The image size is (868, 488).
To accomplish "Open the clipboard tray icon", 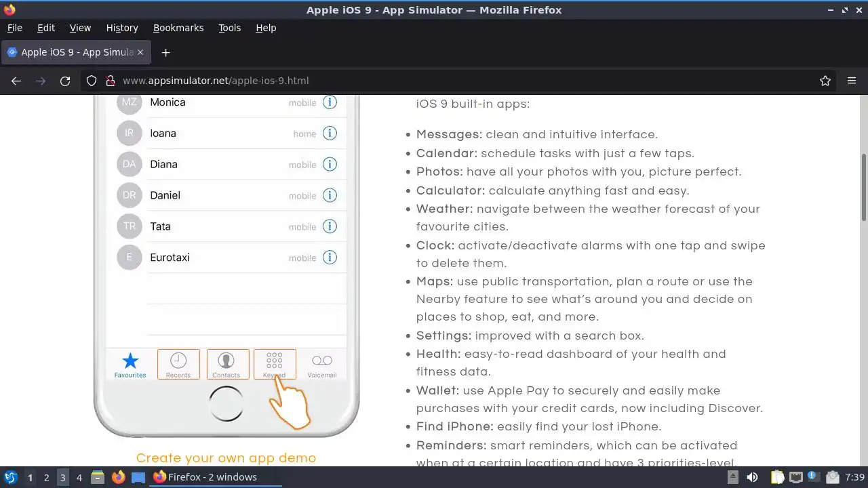I will coord(777,477).
